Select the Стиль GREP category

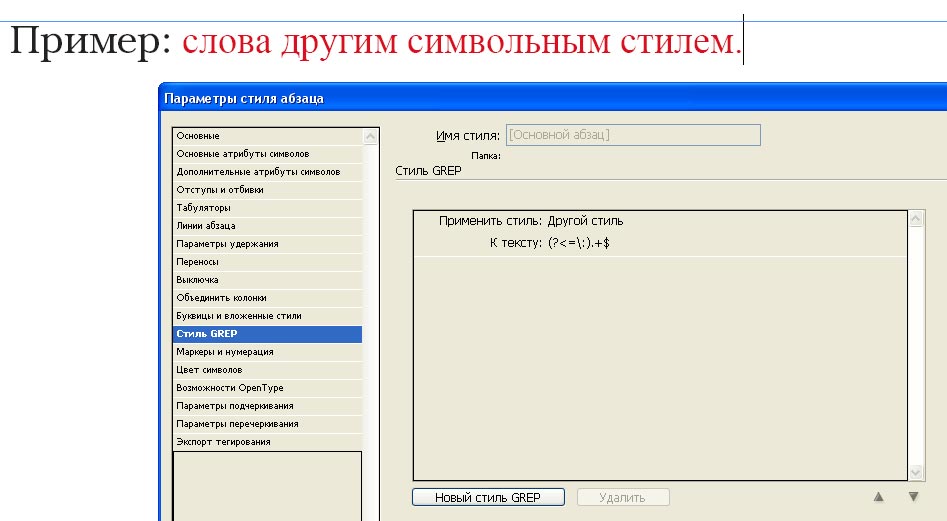coord(268,334)
